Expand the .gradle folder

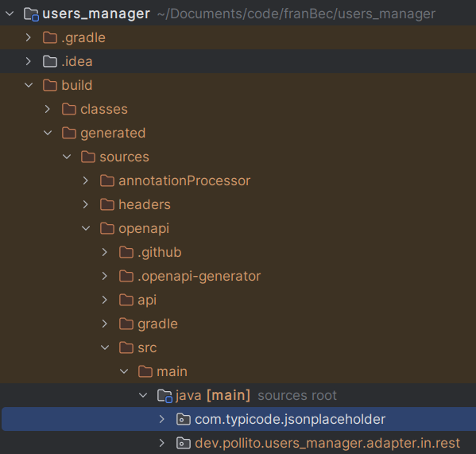click(x=29, y=37)
